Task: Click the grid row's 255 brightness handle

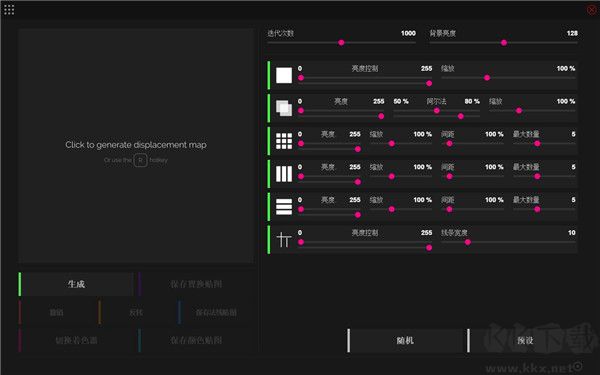Action: pyautogui.click(x=358, y=149)
